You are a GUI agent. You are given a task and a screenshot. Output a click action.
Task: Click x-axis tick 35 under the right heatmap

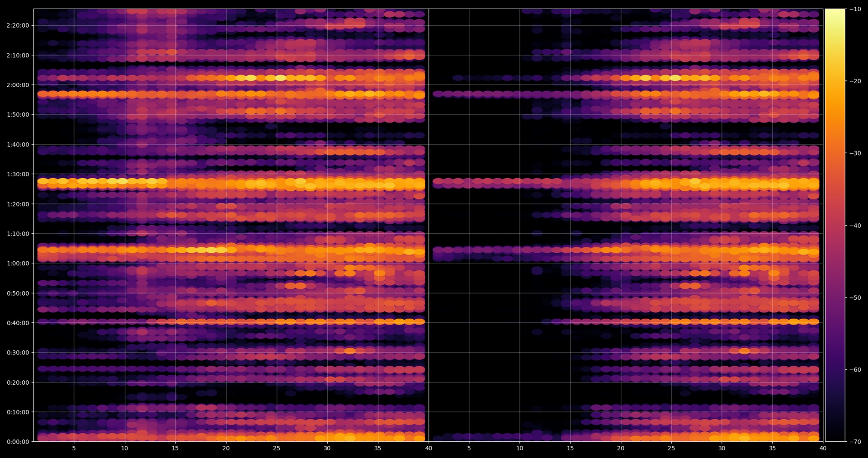pos(772,448)
